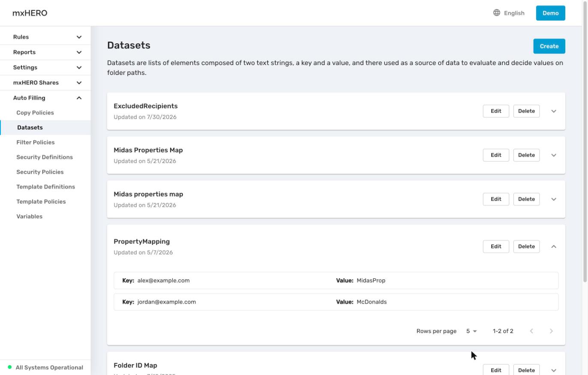588x375 pixels.
Task: Expand the lowercase Midas properties map dataset
Action: click(x=554, y=199)
